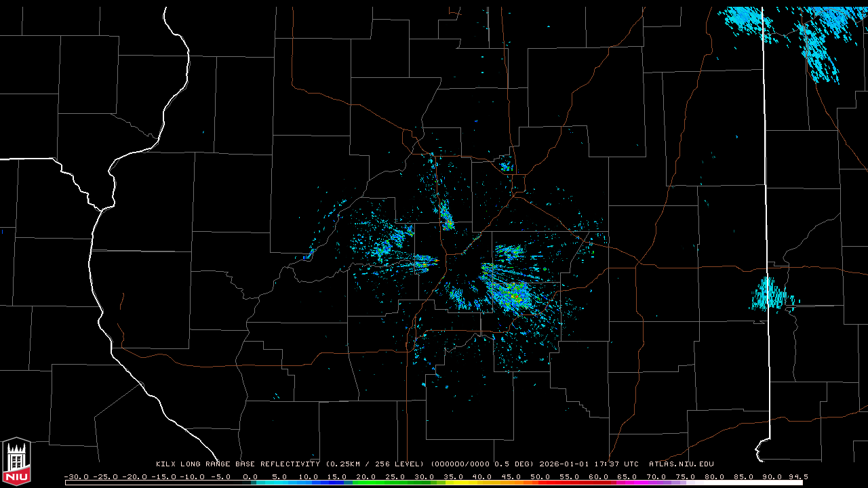Click the KILX Long Range Base Reflectivity title
868x488 pixels.
click(239, 464)
